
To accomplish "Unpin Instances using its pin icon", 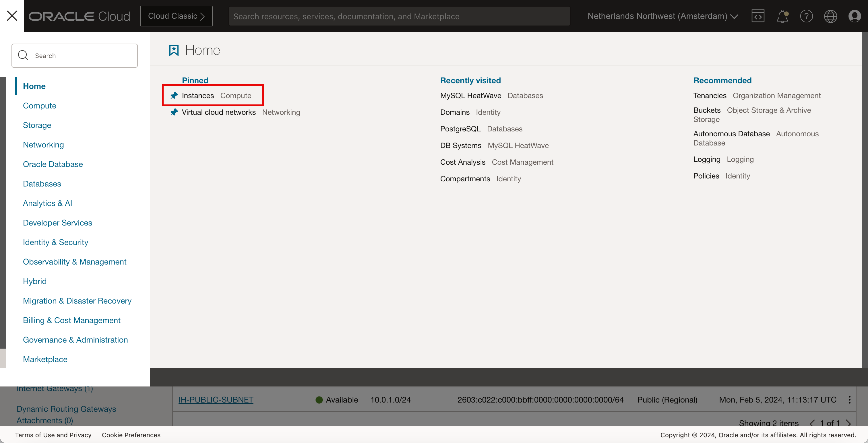I will 174,96.
